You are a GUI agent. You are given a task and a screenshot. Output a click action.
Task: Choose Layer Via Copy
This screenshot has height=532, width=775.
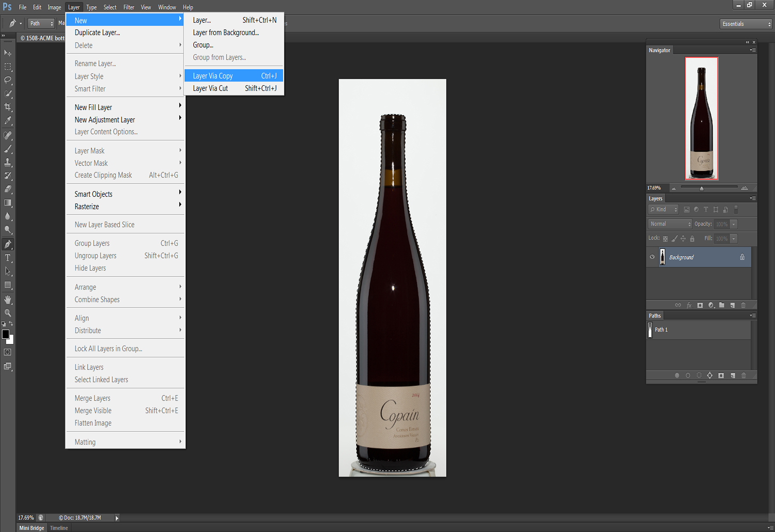tap(234, 76)
